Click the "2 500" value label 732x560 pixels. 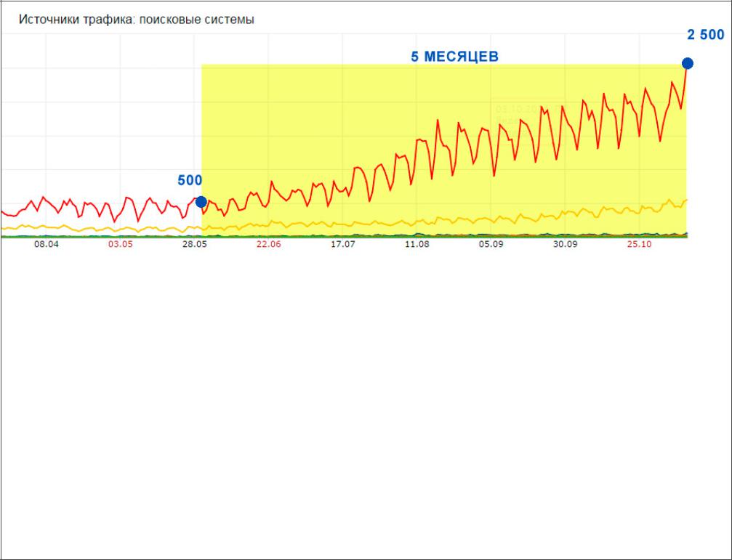pyautogui.click(x=705, y=35)
